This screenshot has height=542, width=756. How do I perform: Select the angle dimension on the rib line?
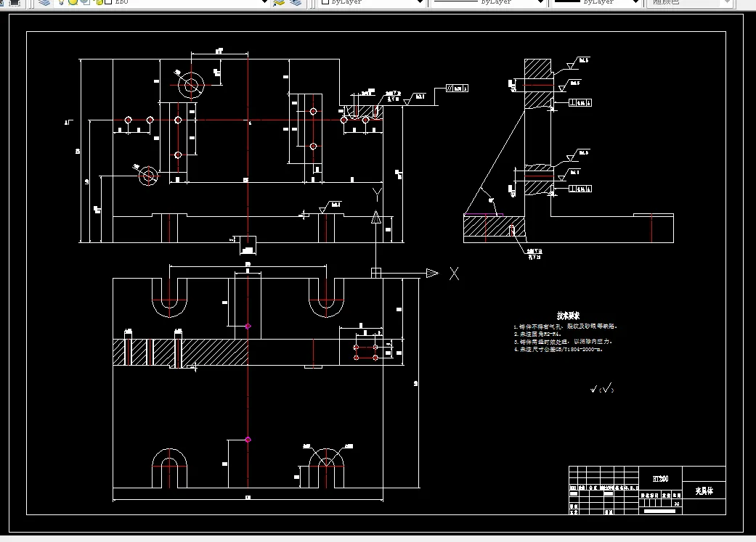coord(492,200)
